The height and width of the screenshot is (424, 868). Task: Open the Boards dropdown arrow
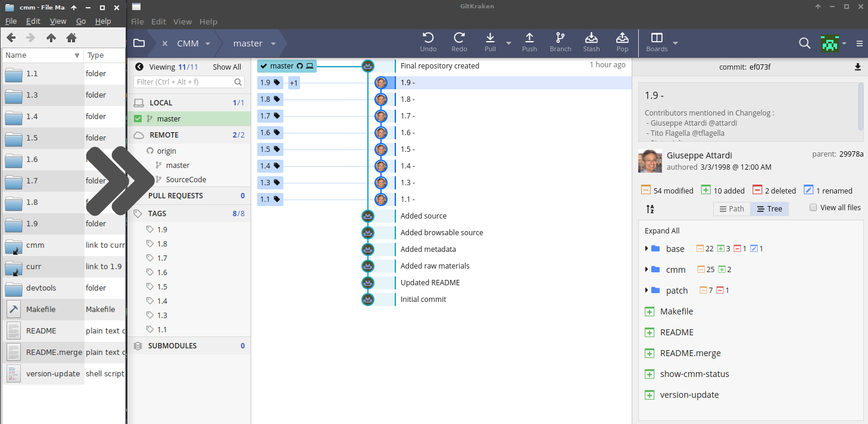pyautogui.click(x=675, y=43)
